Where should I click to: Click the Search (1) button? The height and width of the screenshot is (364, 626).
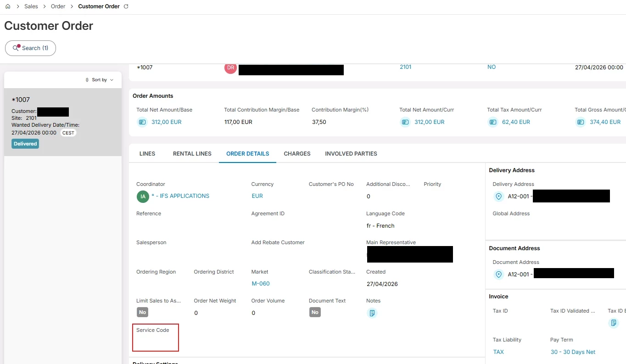(30, 48)
